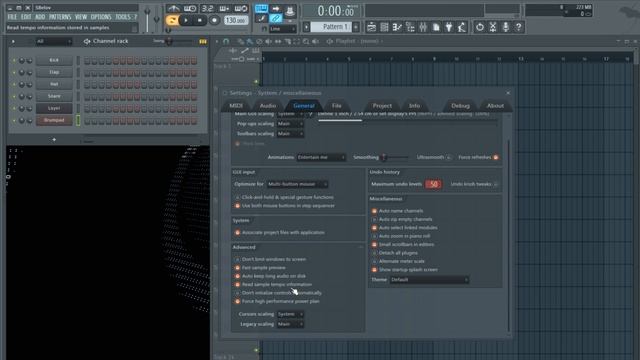Toggle the typing keyboard to piano icon

point(261,8)
